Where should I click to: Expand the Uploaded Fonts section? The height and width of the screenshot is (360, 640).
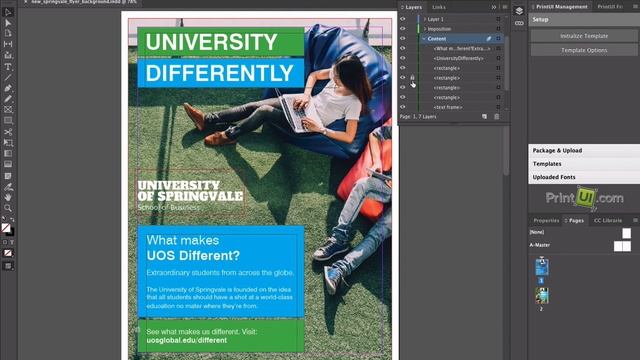(x=584, y=177)
